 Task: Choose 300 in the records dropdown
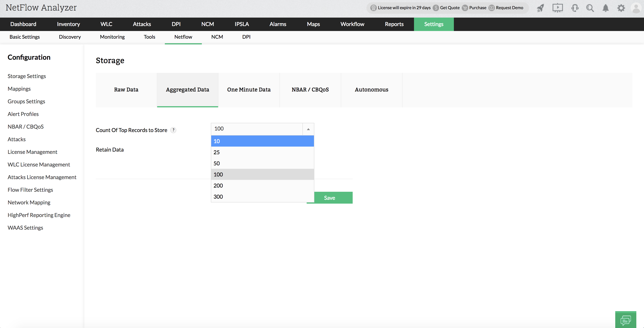[x=262, y=197]
